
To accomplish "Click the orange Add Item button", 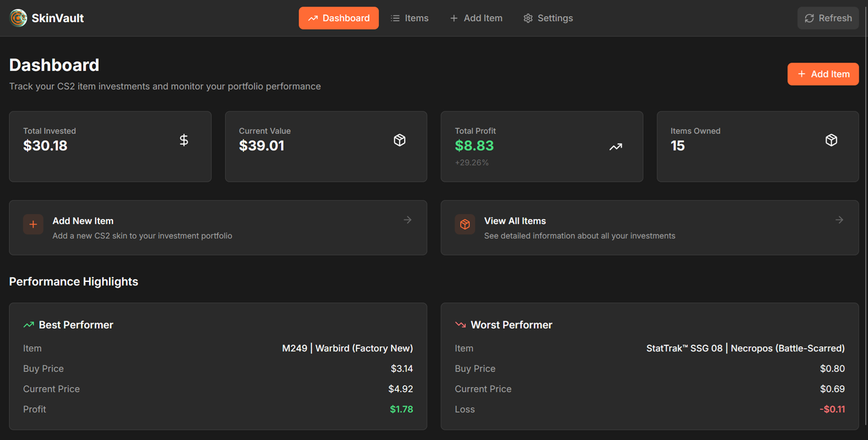I will click(823, 74).
